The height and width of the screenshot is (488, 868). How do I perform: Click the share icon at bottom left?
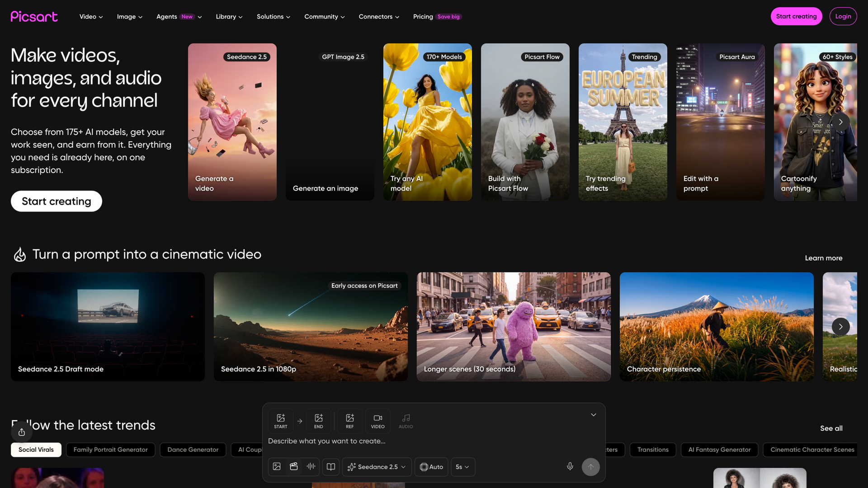point(22,432)
